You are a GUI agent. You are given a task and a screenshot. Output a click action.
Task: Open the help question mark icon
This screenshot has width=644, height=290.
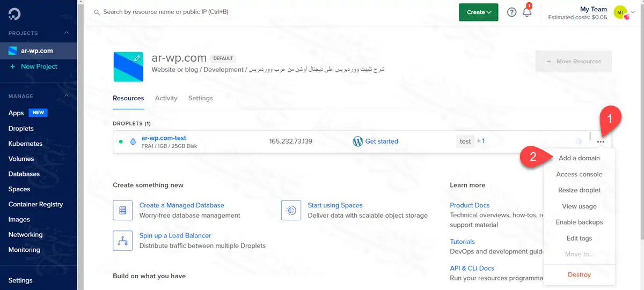click(x=511, y=12)
